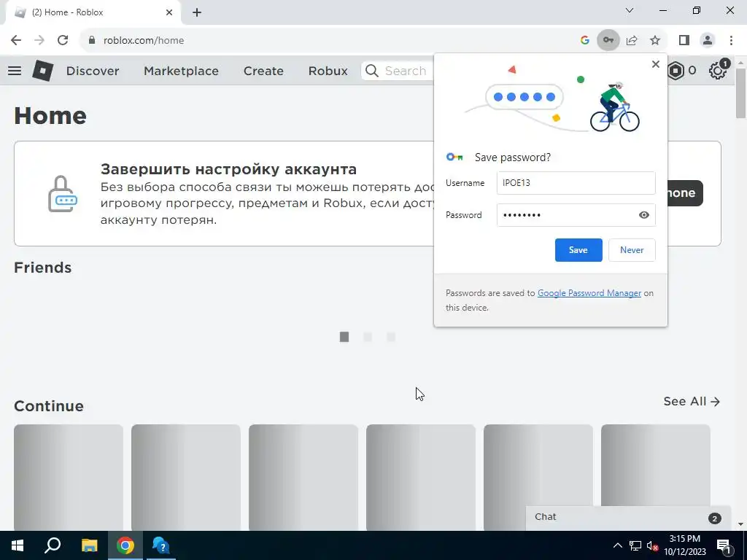The width and height of the screenshot is (747, 560).
Task: Click the page vertical scrollbar thumb
Action: (740, 93)
